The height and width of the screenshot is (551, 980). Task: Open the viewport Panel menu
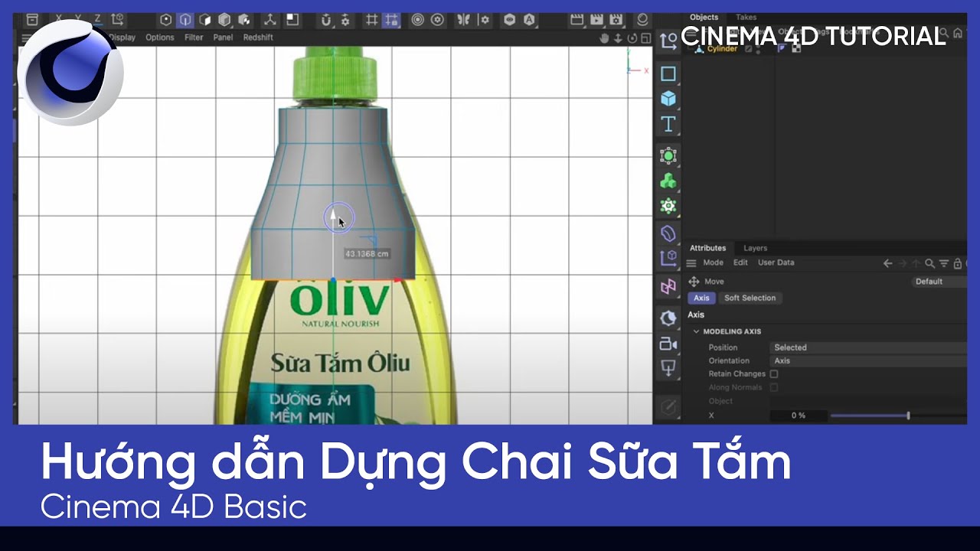coord(223,37)
